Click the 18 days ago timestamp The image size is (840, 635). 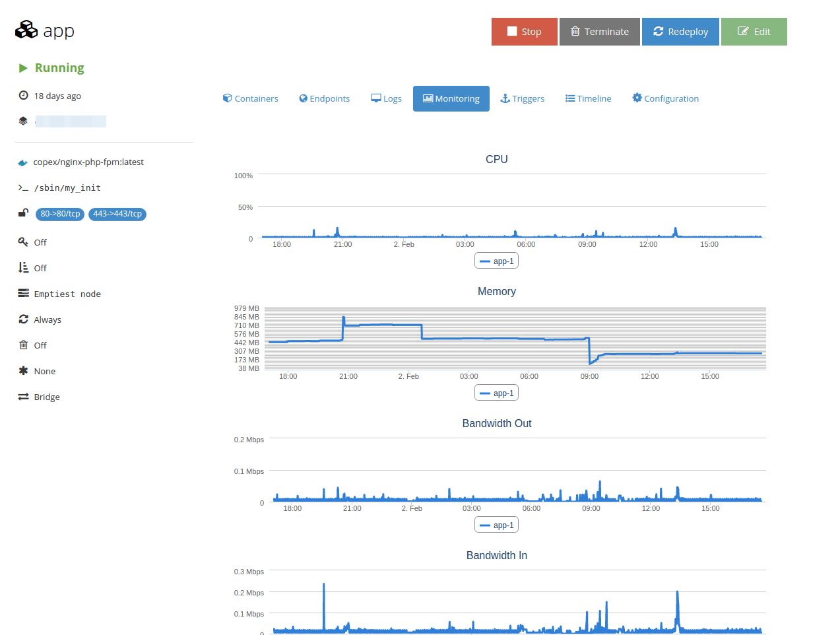point(57,96)
